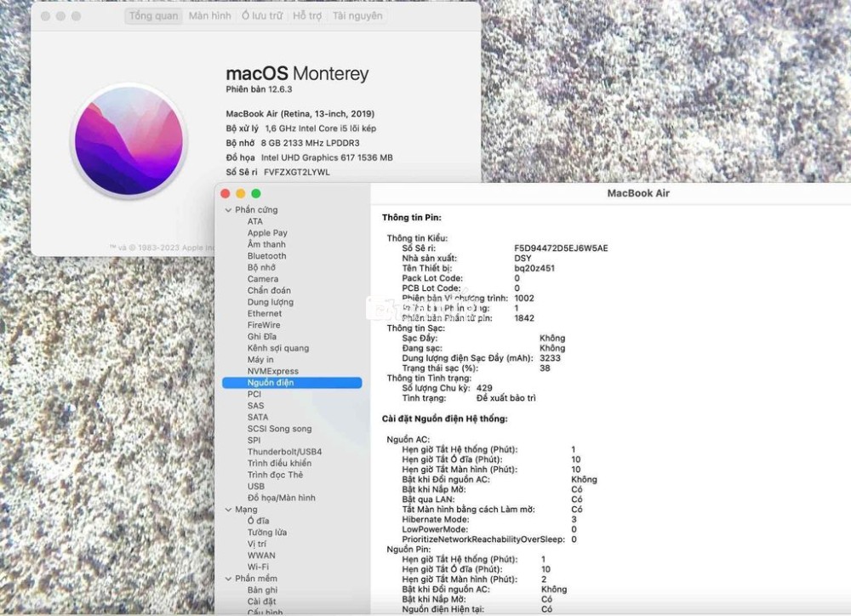Image resolution: width=851 pixels, height=616 pixels.
Task: Show the Bộ nhớ hardware details
Action: (x=261, y=267)
